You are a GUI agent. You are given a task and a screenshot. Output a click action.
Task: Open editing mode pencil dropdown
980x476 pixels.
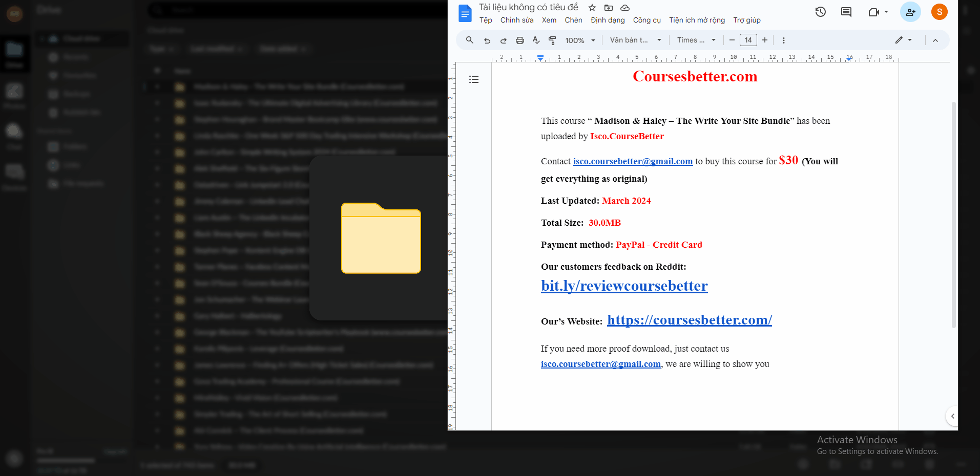pos(904,40)
